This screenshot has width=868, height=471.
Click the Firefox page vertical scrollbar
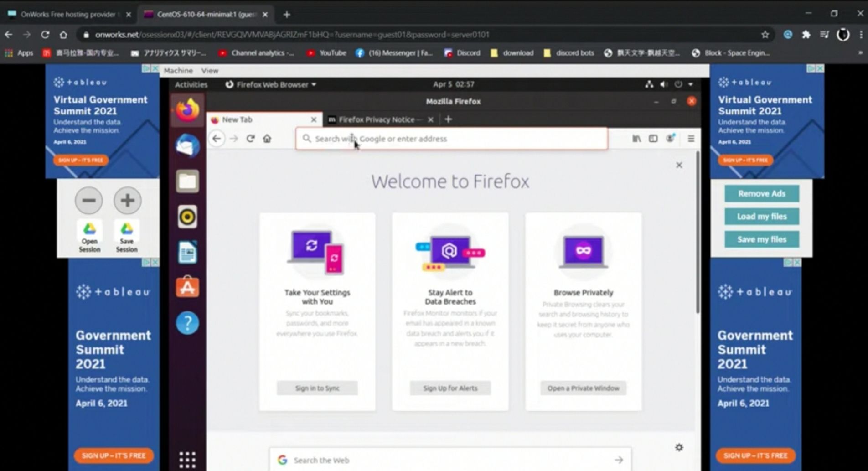697,233
